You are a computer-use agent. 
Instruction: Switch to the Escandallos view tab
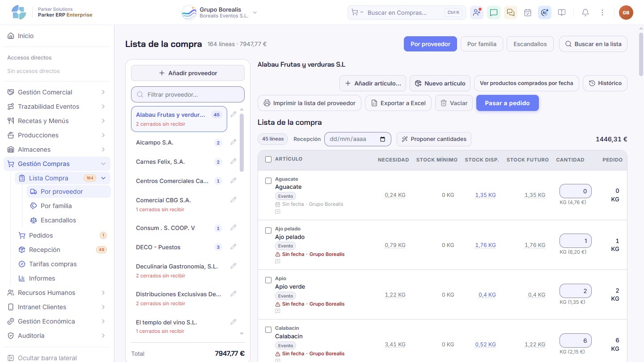[x=530, y=44]
